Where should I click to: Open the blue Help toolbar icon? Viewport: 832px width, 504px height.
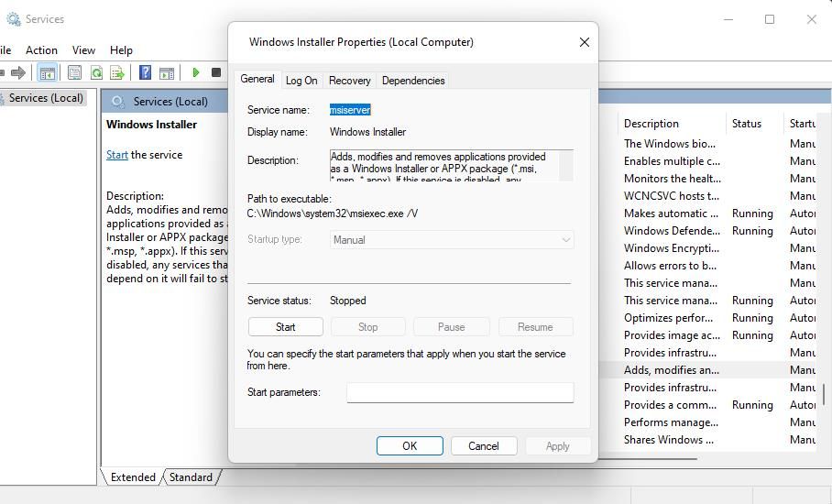[145, 72]
